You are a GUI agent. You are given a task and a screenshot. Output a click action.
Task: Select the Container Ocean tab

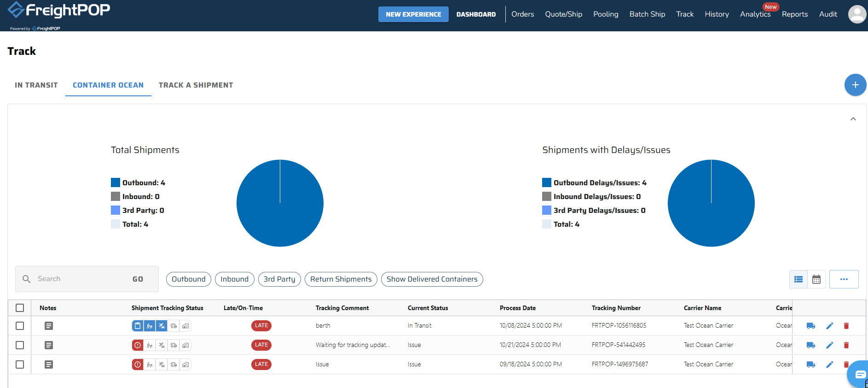click(108, 85)
